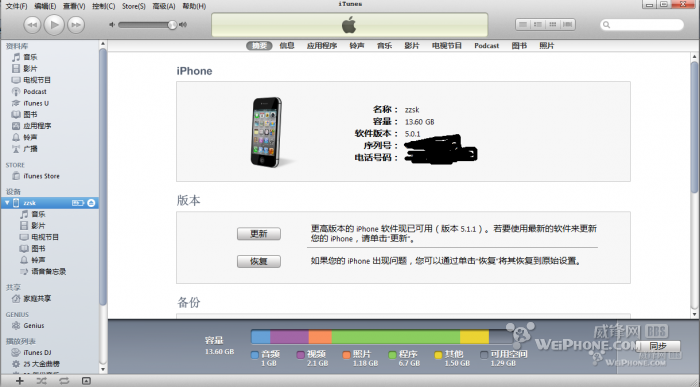The width and height of the screenshot is (700, 387).
Task: Click the 同步 button
Action: [x=658, y=346]
